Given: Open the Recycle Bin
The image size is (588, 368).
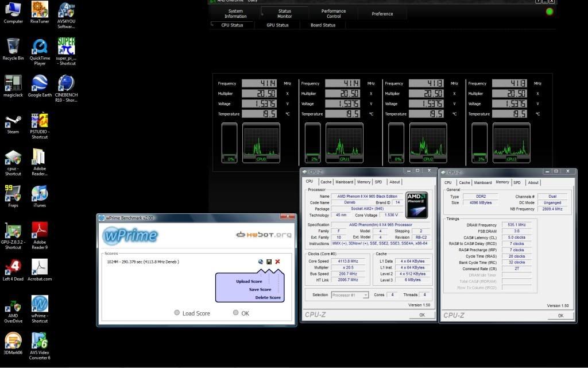Looking at the screenshot, I should click(x=13, y=49).
